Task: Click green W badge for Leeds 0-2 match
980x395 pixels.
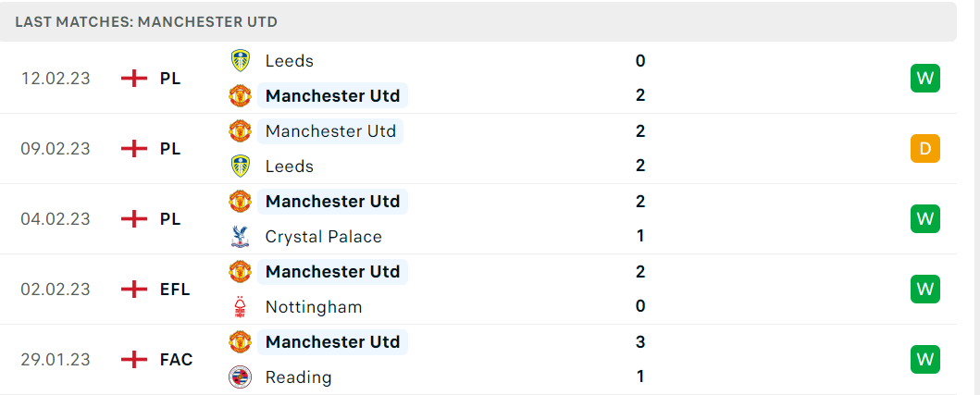Action: point(925,79)
